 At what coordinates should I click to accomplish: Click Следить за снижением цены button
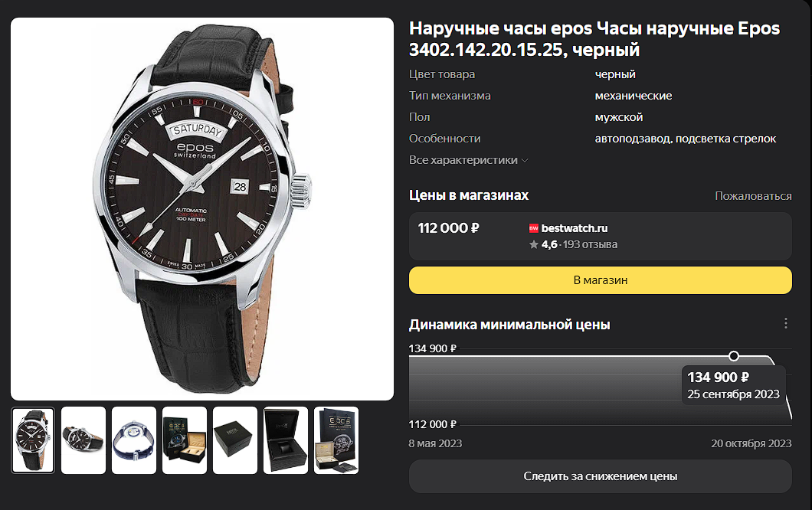[601, 476]
